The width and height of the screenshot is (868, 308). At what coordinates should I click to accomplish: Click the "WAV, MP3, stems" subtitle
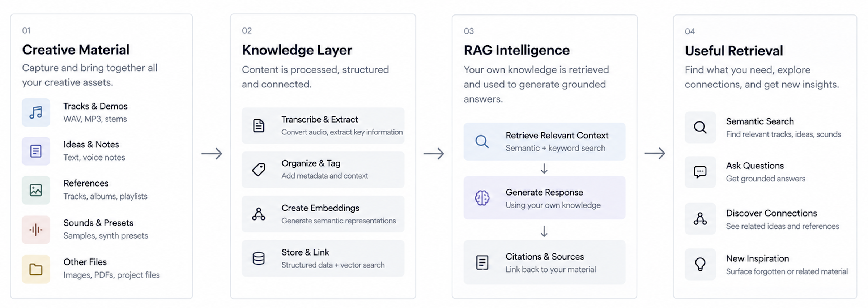(x=95, y=119)
